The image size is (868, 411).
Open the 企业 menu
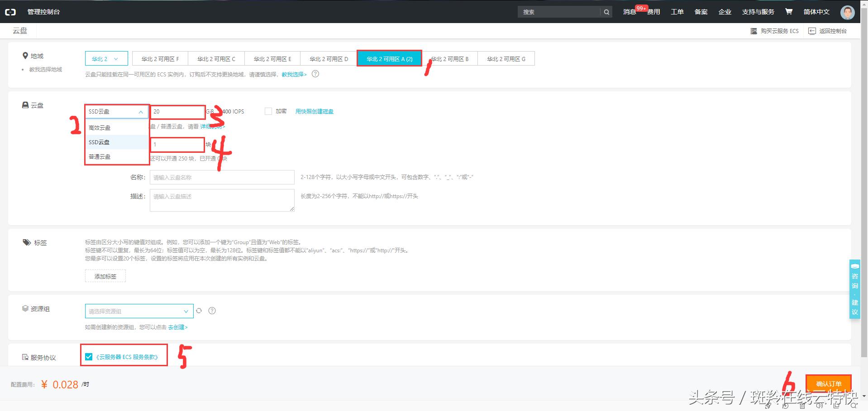[x=725, y=12]
